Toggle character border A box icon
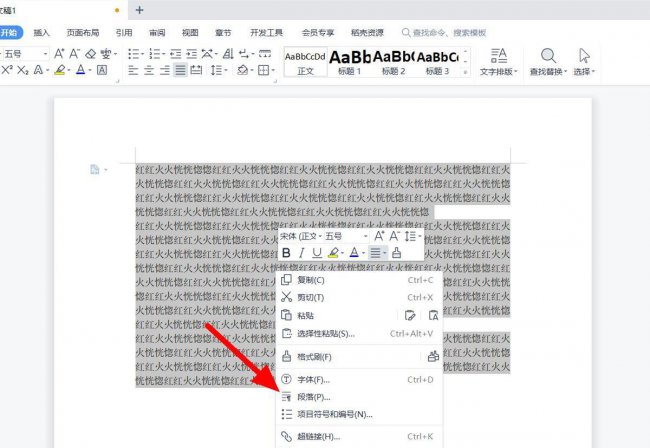 point(102,70)
